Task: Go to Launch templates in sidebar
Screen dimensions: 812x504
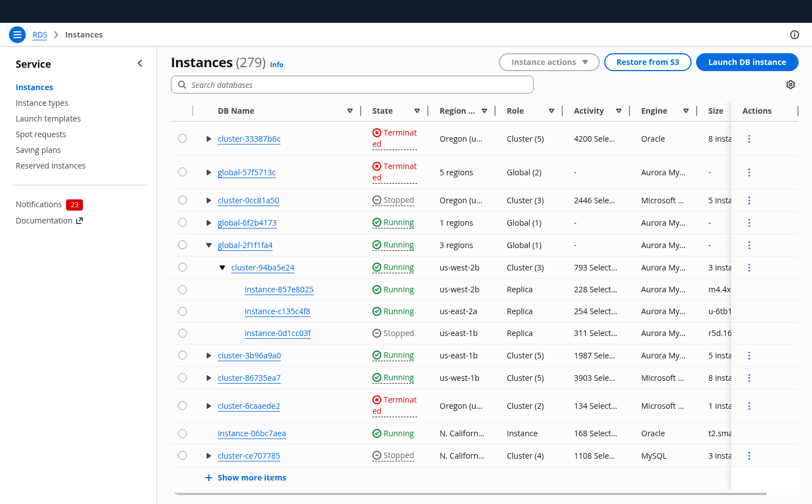Action: [48, 119]
